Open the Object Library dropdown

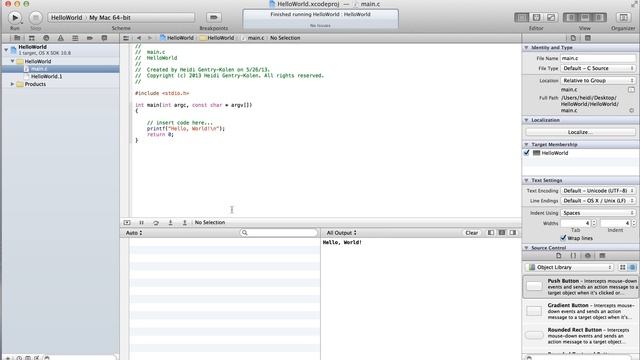569,267
